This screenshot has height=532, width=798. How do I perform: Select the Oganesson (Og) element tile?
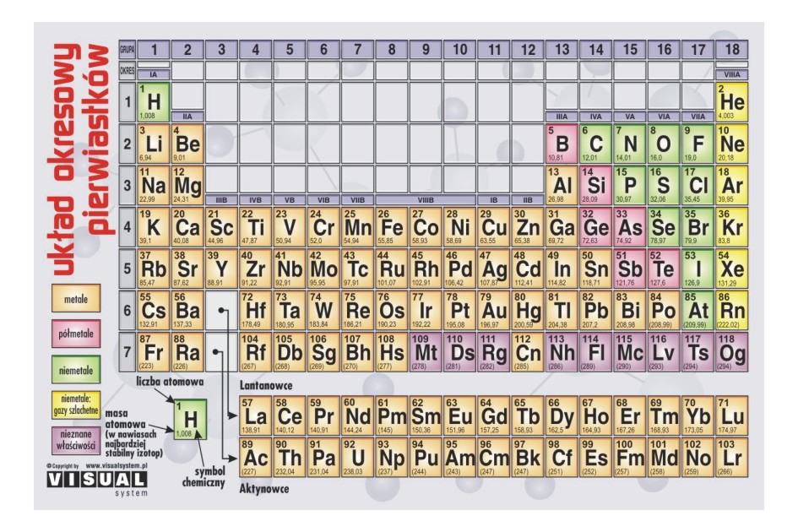tap(731, 351)
